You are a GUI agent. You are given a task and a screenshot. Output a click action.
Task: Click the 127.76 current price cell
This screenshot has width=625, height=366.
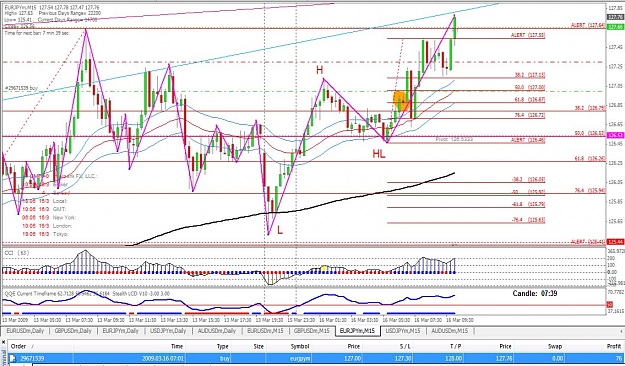(505, 358)
